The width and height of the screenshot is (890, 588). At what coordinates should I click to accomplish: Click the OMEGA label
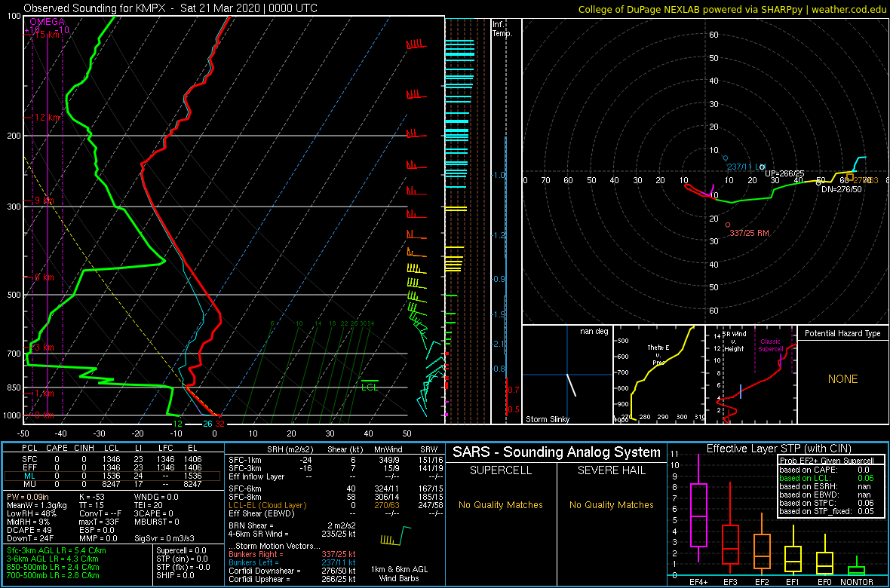[47, 22]
